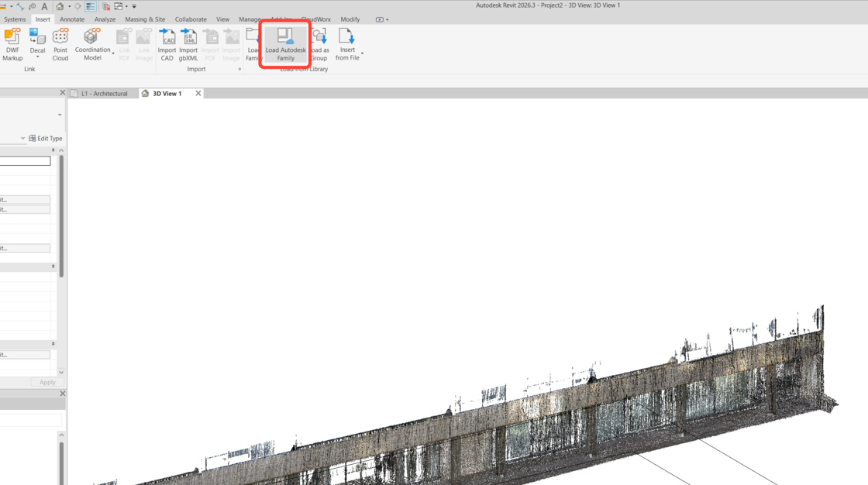Click Close Inactive Views icon
Screen dimensions: 868x485
pos(105,7)
